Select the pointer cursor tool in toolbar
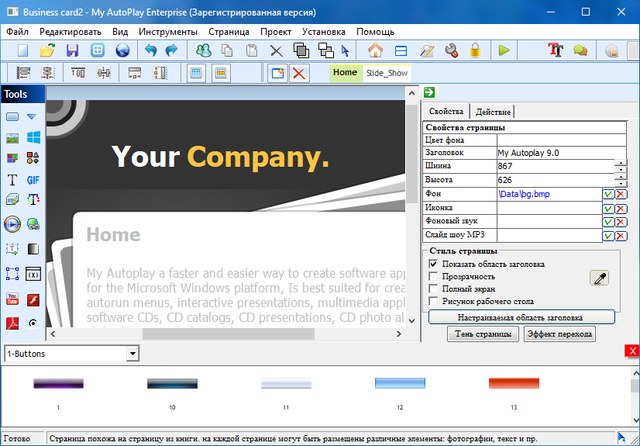 345,51
